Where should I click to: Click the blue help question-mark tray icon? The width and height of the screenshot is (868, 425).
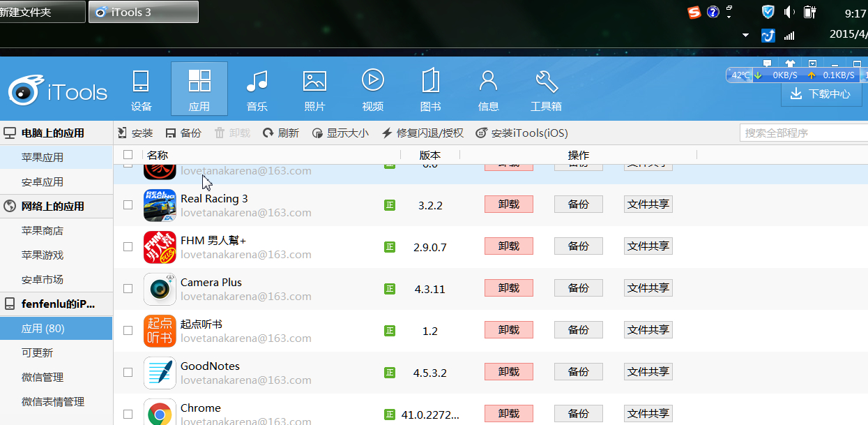pyautogui.click(x=713, y=12)
